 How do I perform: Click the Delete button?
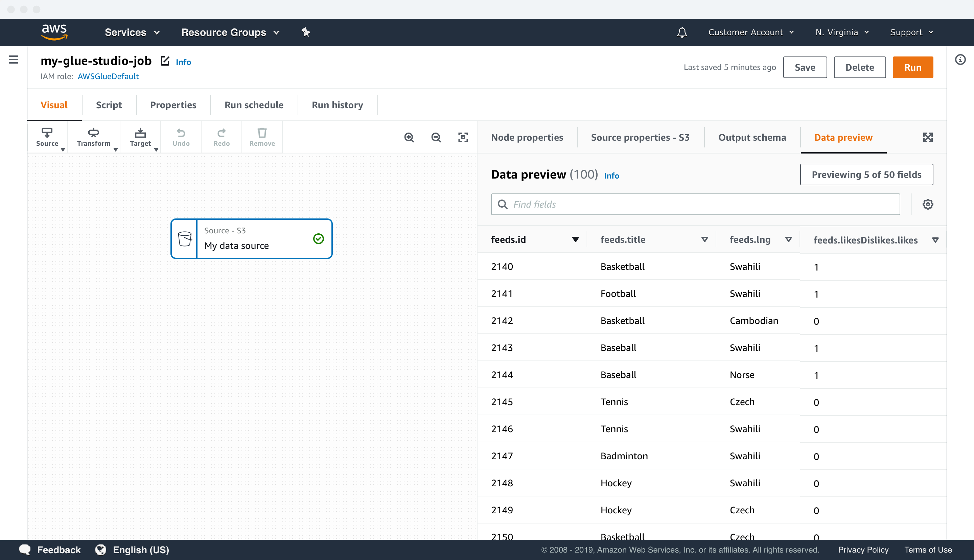pyautogui.click(x=860, y=67)
